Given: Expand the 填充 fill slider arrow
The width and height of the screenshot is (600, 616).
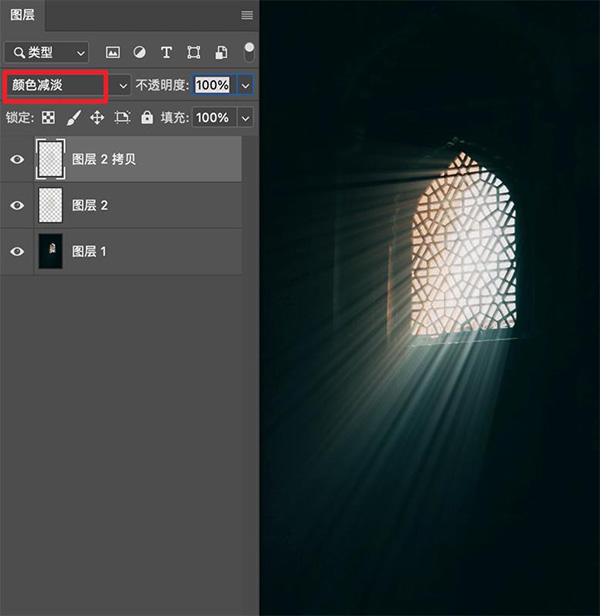Looking at the screenshot, I should click(x=246, y=117).
